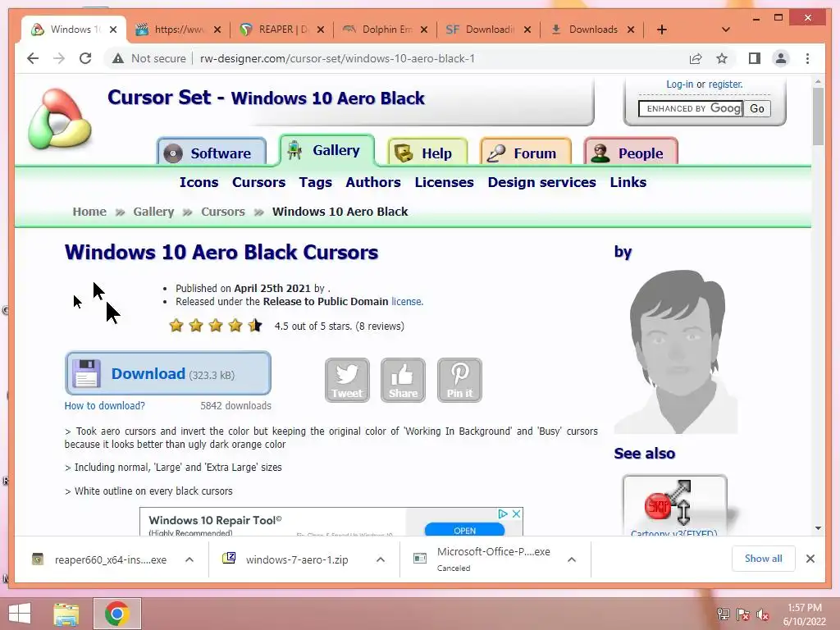Close the downloads bar with the X
The image size is (840, 630).
coord(810,559)
